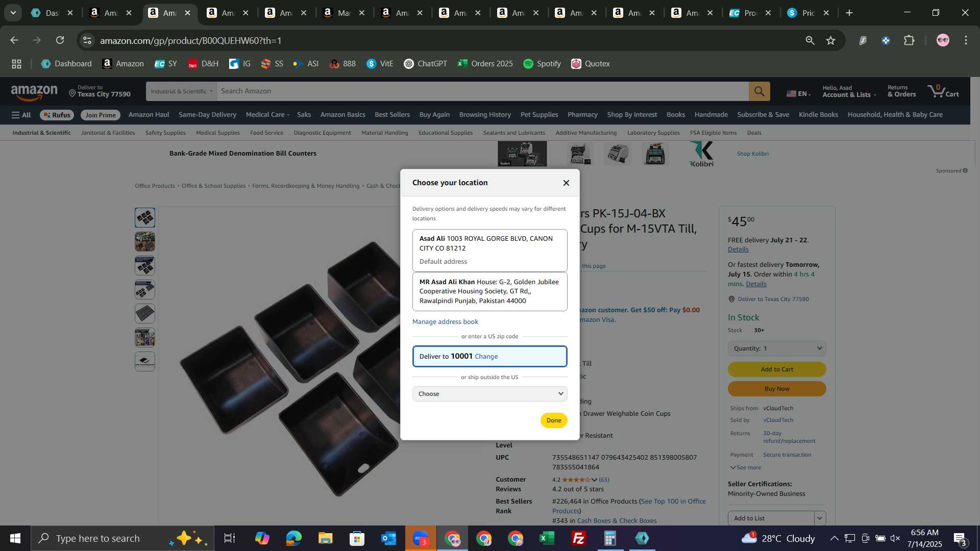980x551 pixels.
Task: Open File Explorer from the taskbar
Action: tap(325, 538)
